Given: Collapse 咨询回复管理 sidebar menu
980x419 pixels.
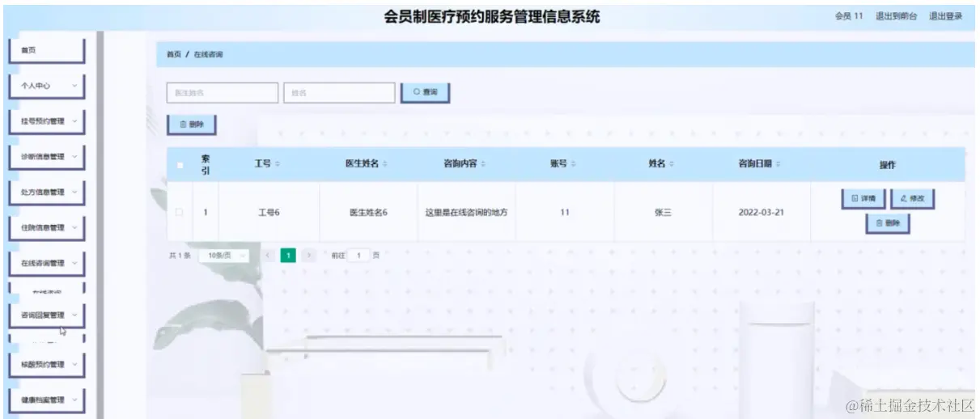Looking at the screenshot, I should (x=47, y=315).
